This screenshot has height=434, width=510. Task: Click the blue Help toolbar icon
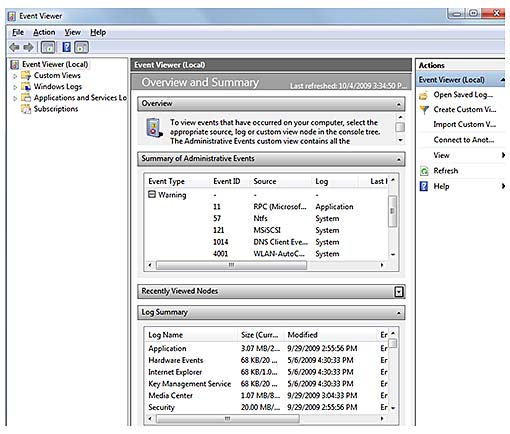(66, 47)
